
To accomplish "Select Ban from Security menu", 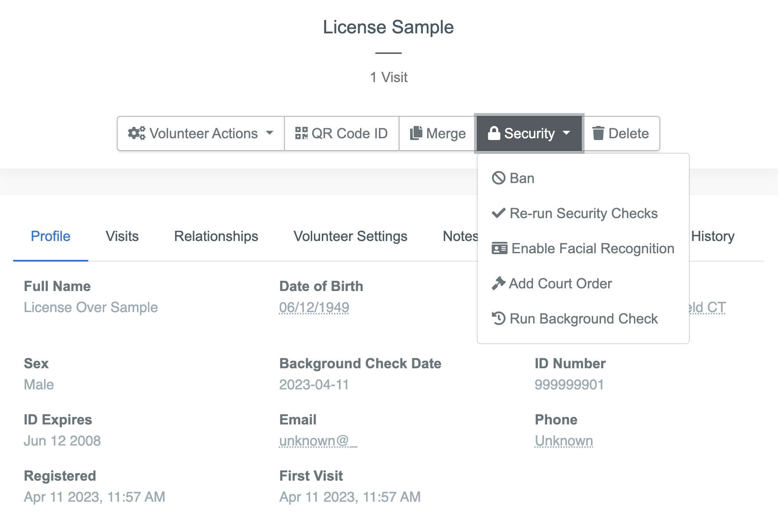I will [583, 178].
